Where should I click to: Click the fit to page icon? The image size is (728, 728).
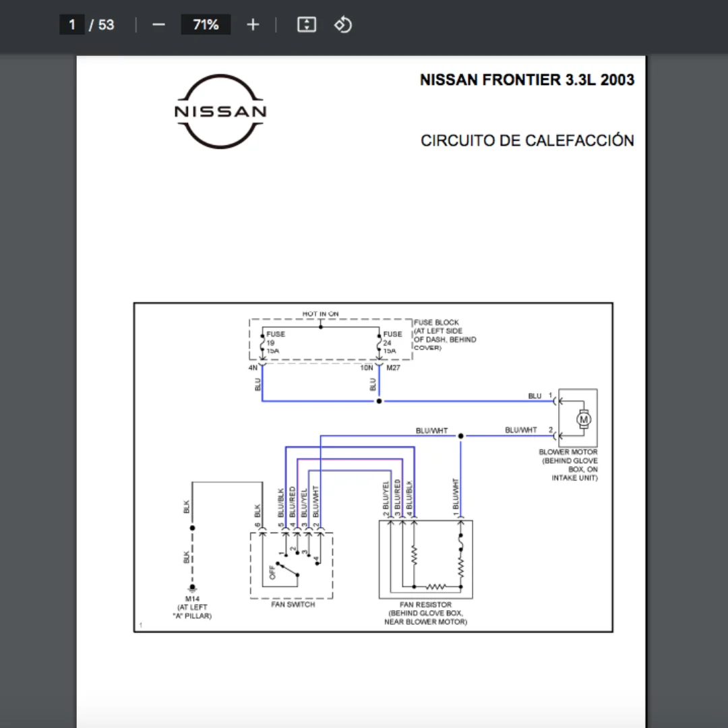tap(307, 25)
